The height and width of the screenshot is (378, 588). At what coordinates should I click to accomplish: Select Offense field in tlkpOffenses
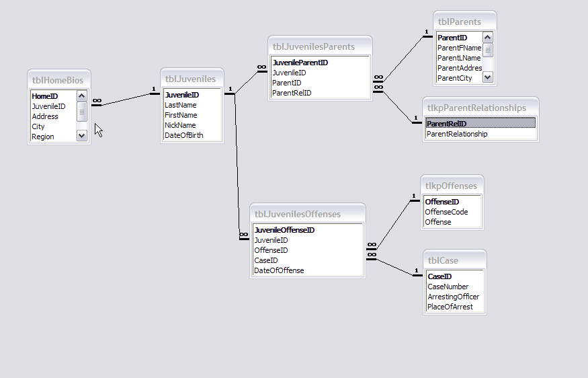click(452, 222)
